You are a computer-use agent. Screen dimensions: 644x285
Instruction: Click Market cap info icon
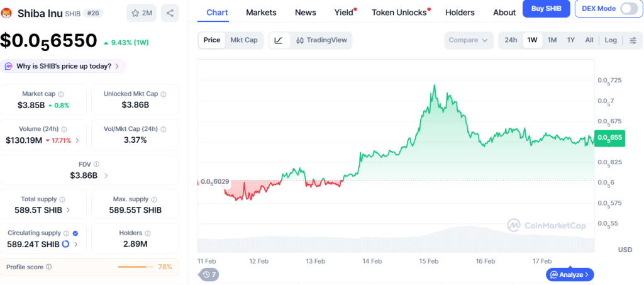(x=61, y=94)
